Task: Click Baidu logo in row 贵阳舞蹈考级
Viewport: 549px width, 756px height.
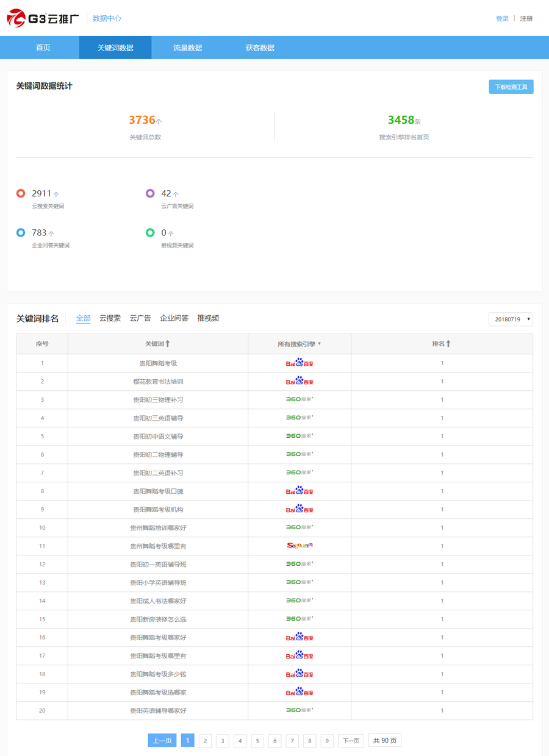Action: [x=300, y=363]
